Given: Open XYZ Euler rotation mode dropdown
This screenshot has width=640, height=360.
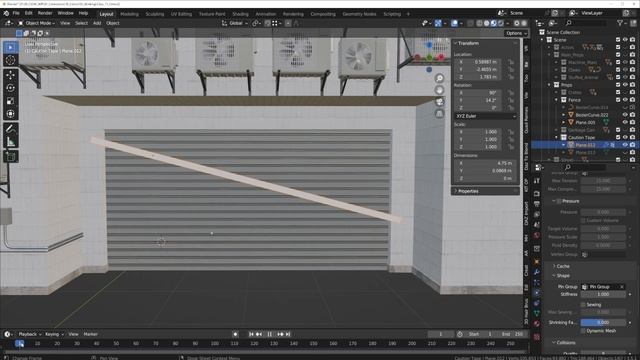Looking at the screenshot, I should coord(485,116).
